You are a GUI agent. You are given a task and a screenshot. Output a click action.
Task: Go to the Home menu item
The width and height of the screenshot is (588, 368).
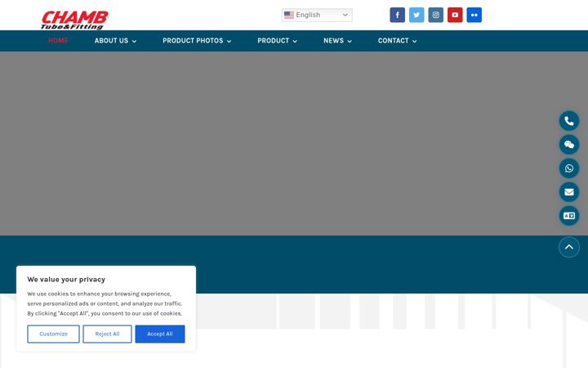58,41
